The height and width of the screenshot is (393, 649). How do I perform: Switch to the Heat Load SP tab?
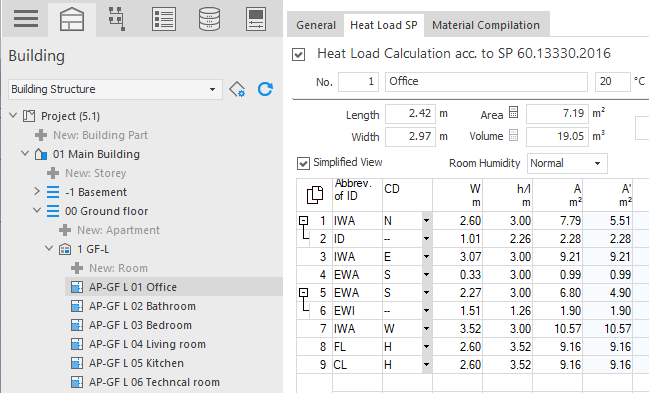point(384,26)
